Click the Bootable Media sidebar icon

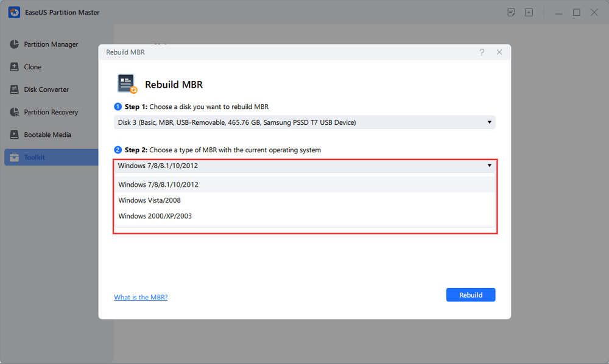14,135
